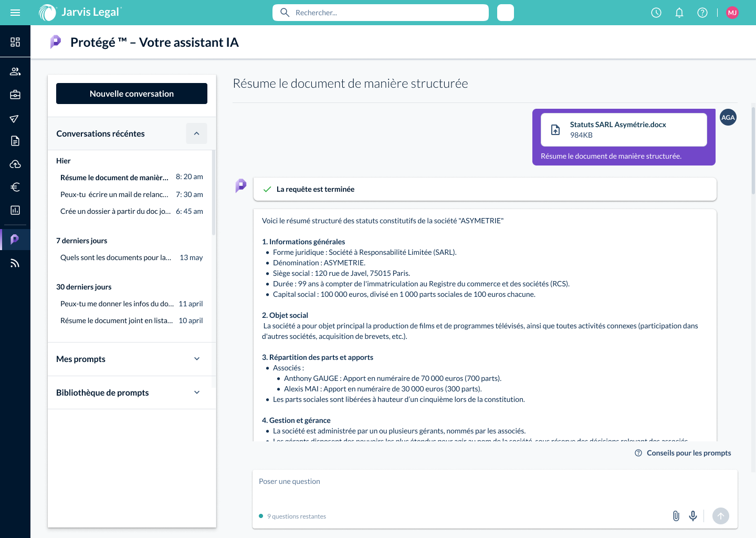The image size is (756, 538).
Task: Click the paperclip to attach a file
Action: click(x=676, y=516)
